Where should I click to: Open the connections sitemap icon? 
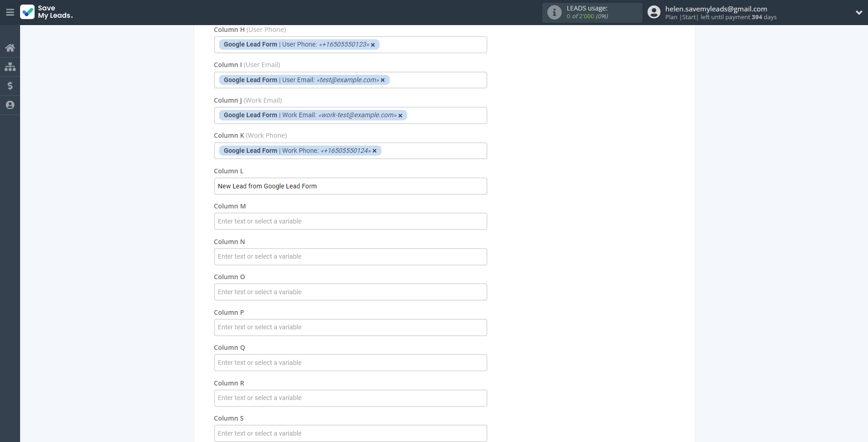10,67
